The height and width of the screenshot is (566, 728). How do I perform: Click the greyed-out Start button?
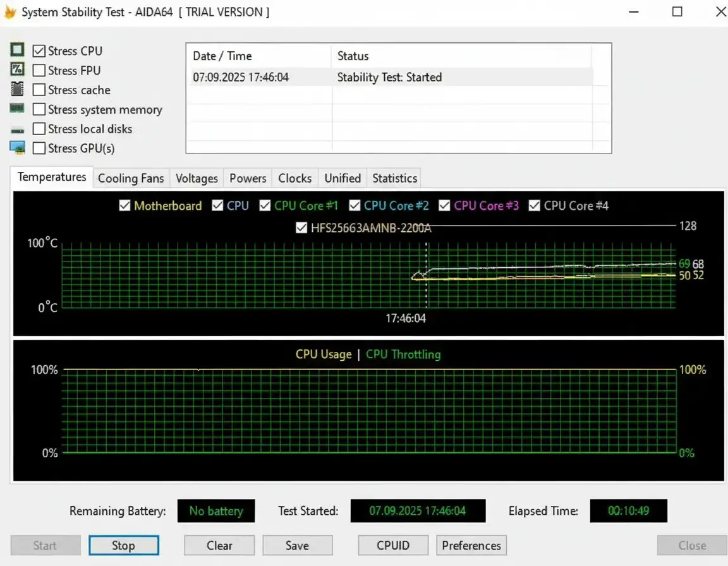tap(45, 545)
